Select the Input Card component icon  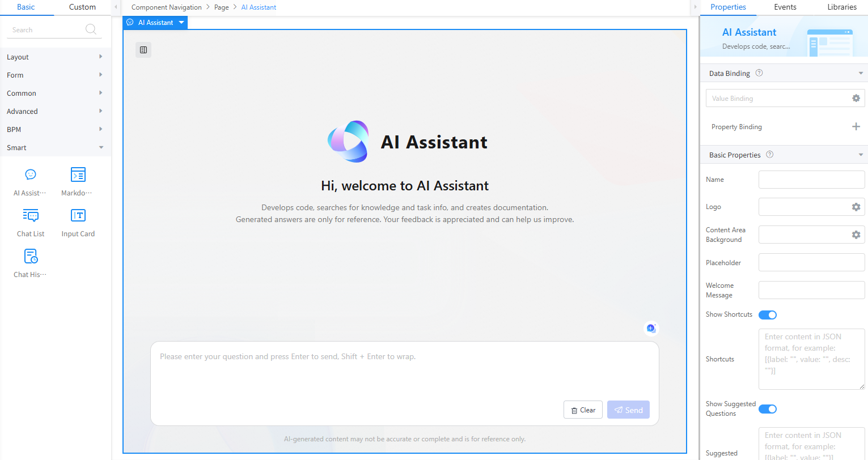click(x=78, y=215)
